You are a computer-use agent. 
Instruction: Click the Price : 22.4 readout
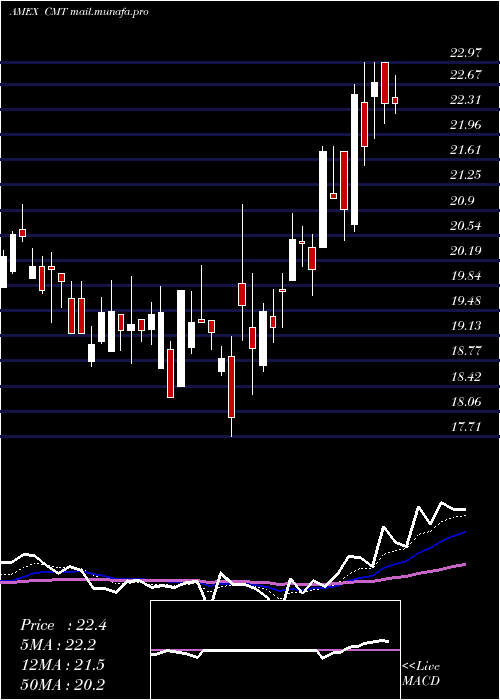(x=63, y=625)
